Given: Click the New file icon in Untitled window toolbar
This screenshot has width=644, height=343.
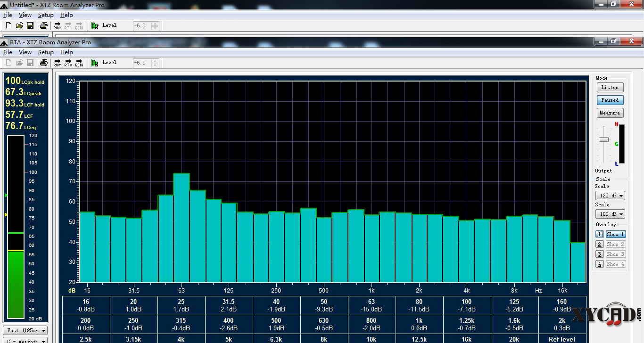Looking at the screenshot, I should (x=8, y=25).
